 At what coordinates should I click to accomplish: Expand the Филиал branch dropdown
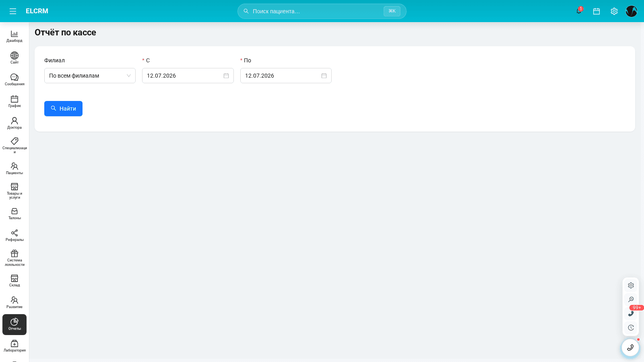coord(90,76)
